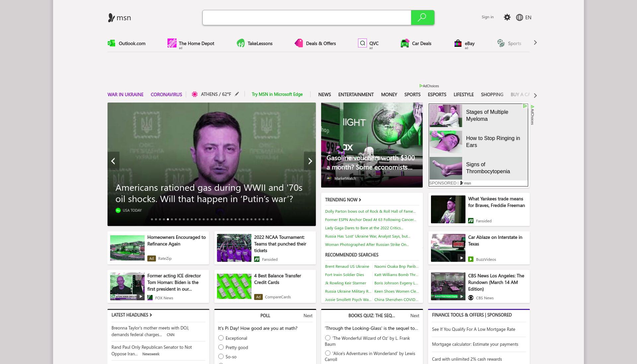Viewport: 637px width, 364px height.
Task: Click the AdChoices icon above the navigation bar
Action: point(421,86)
